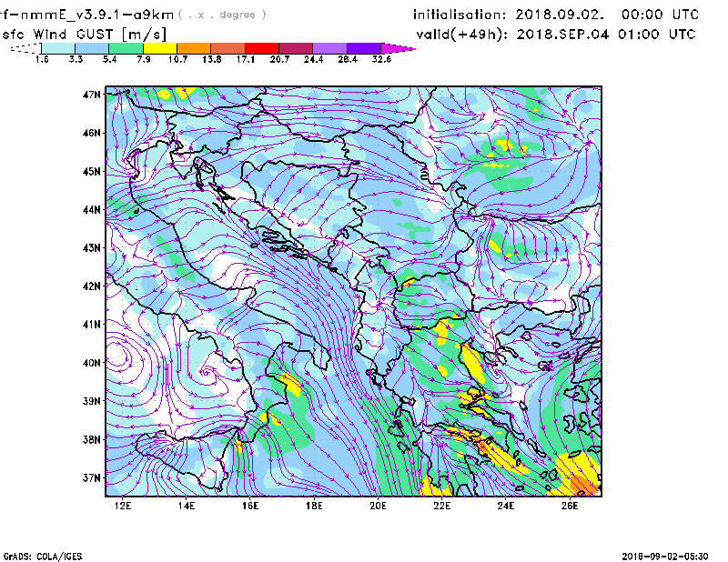Viewport: 728px width, 562px height.
Task: Click the 45N latitude label
Action: pos(92,171)
